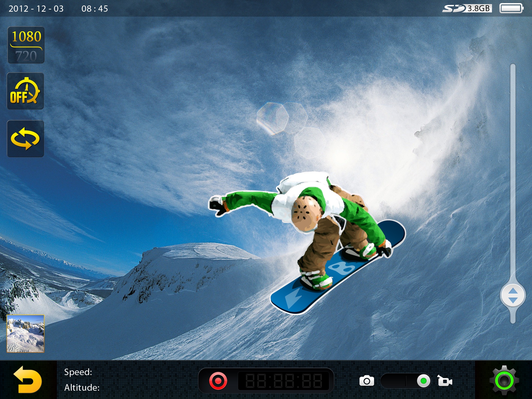Click the top of the zoom slider track

[513, 68]
